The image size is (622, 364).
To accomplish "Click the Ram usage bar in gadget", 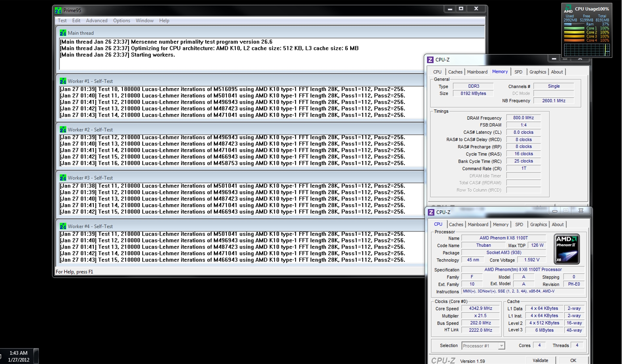I will (574, 24).
